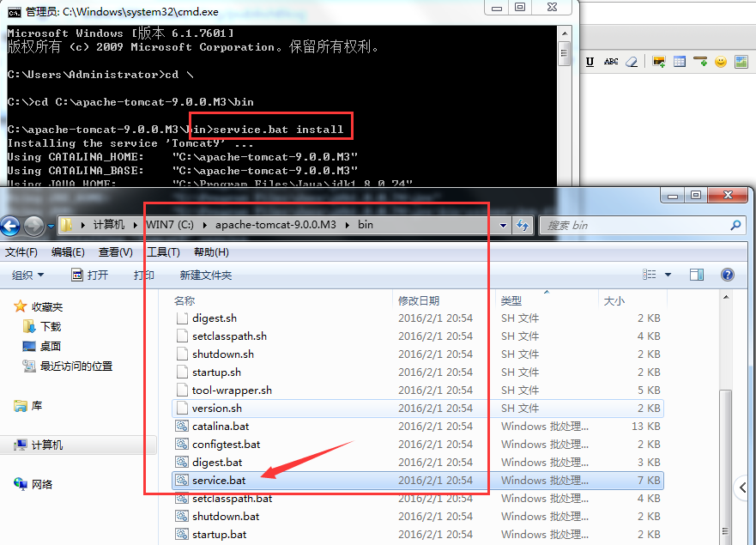Viewport: 756px width, 545px height.
Task: Select the configtest.bat file
Action: [x=418, y=445]
